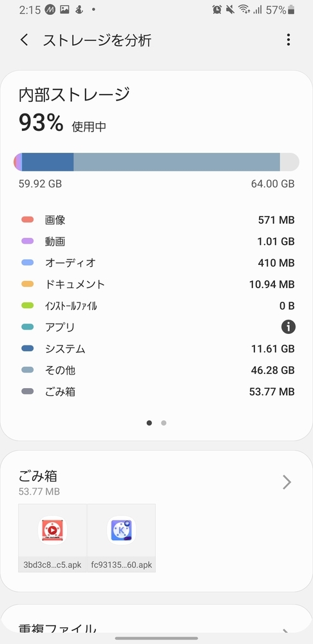
Task: Tap the internal storage usage bar
Action: [x=156, y=162]
